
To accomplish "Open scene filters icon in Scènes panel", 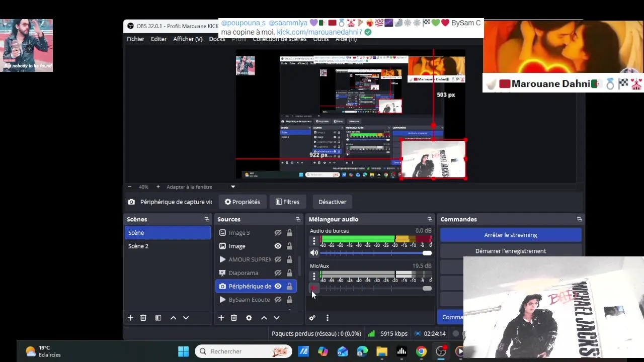I will [x=158, y=318].
